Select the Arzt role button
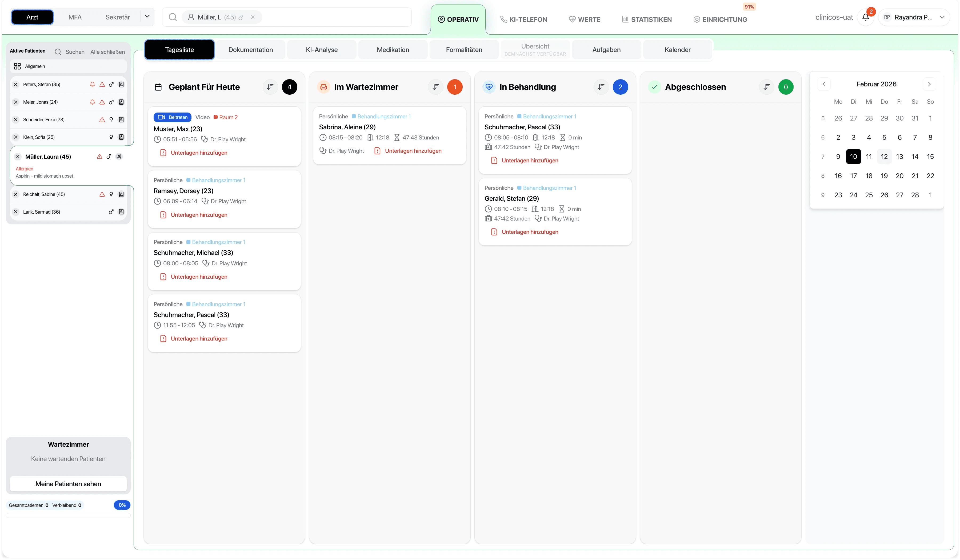Screen dimensions: 960x560 pos(32,17)
